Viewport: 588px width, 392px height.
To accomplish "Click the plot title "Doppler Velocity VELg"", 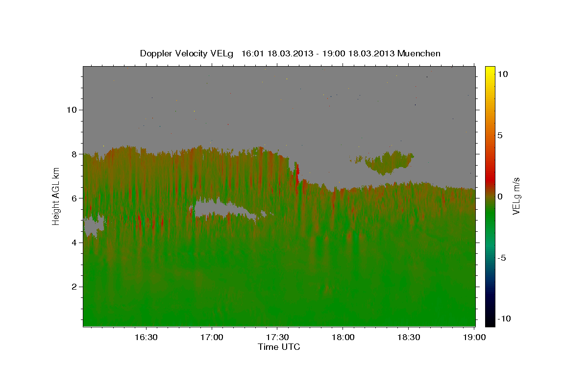I will point(187,53).
